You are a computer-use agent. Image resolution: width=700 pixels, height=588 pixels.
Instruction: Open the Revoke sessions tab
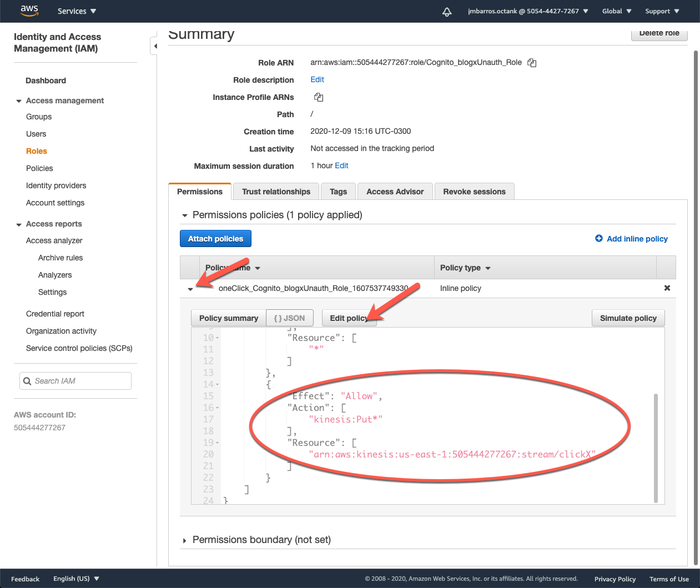tap(474, 192)
